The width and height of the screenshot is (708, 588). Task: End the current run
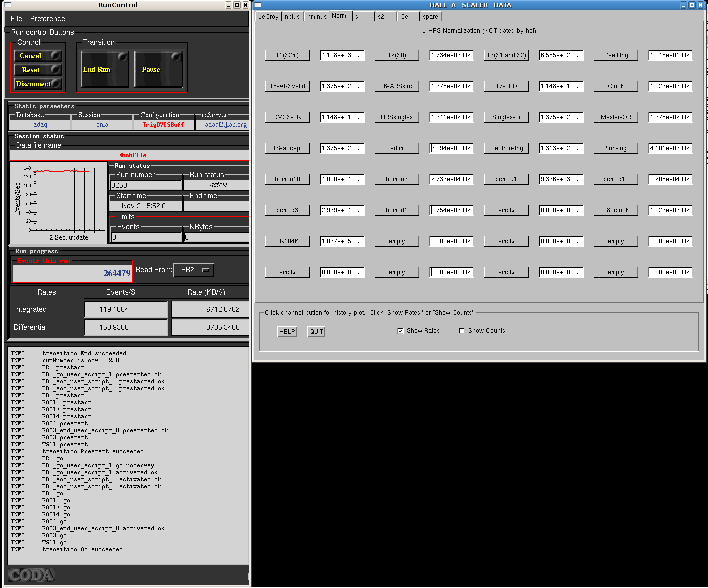tap(105, 69)
